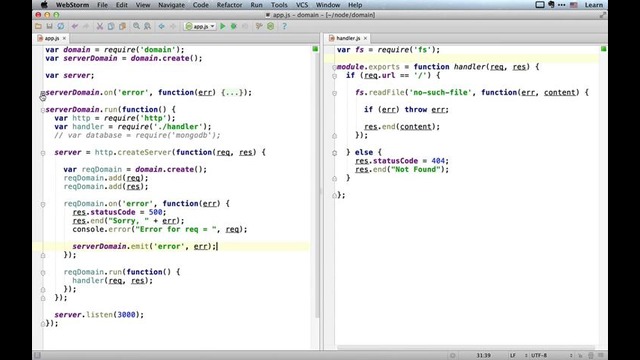The height and width of the screenshot is (360, 640).
Task: Click the Open folder toolbar icon
Action: coord(38,26)
